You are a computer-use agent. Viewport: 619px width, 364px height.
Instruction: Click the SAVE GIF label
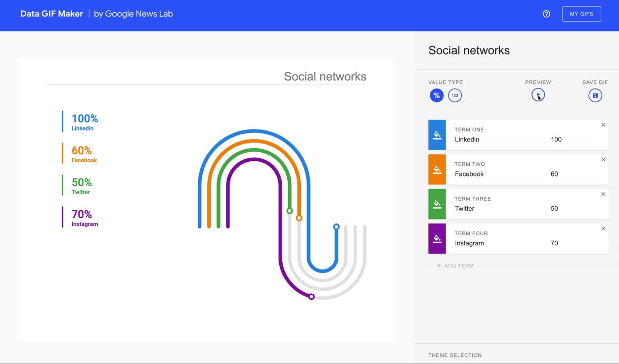point(595,82)
